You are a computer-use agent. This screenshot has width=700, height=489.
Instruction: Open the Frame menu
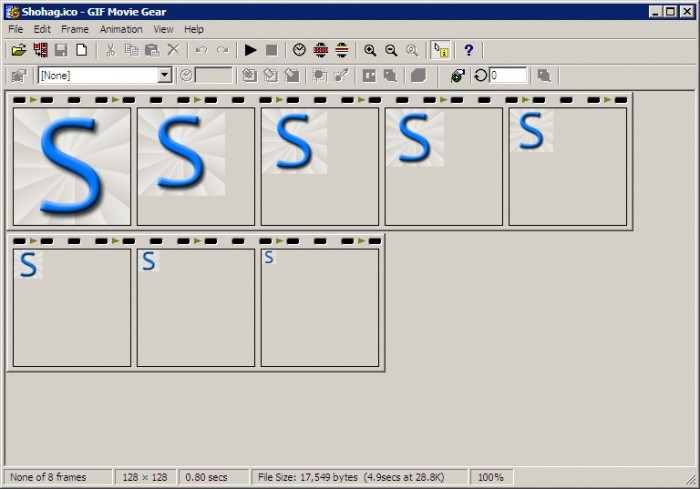click(x=75, y=29)
